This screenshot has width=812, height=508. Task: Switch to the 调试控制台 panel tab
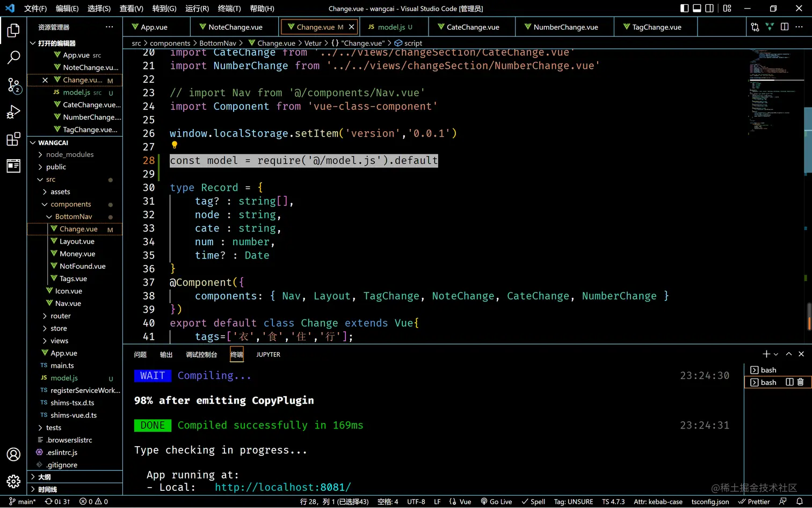[201, 354]
